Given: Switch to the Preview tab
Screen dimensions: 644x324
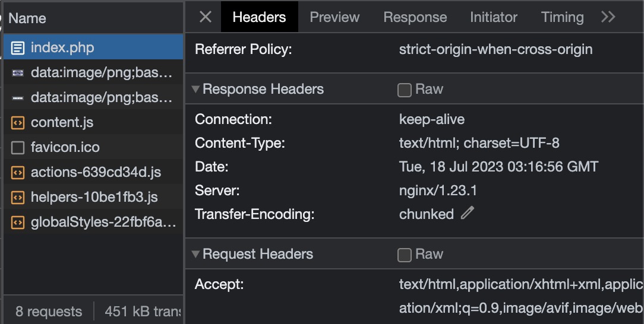Looking at the screenshot, I should click(x=334, y=17).
